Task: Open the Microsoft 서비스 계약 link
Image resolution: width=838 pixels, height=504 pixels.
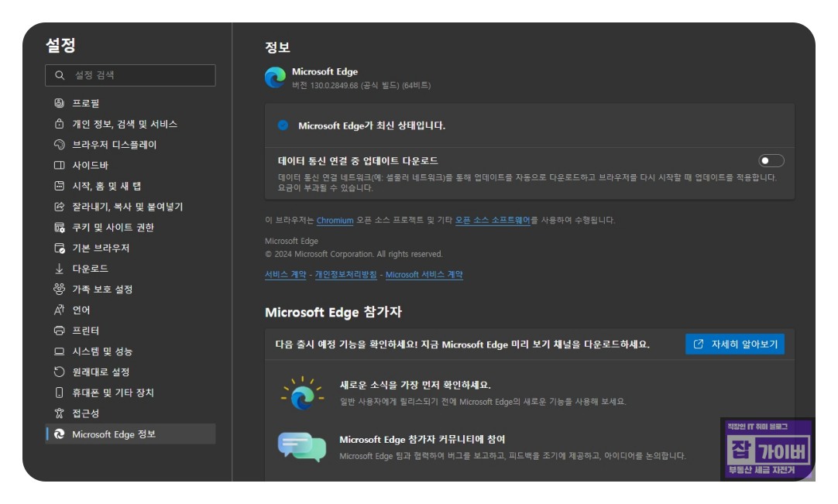Action: [424, 274]
